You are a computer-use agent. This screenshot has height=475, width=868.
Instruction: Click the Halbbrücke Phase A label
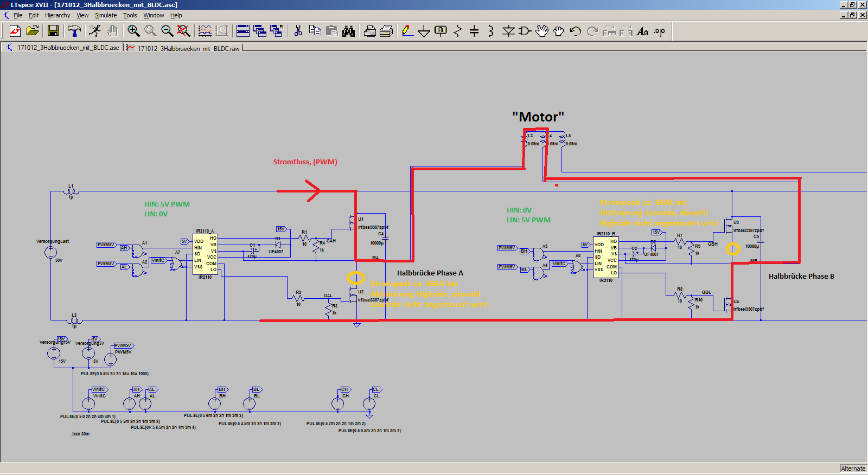click(430, 273)
